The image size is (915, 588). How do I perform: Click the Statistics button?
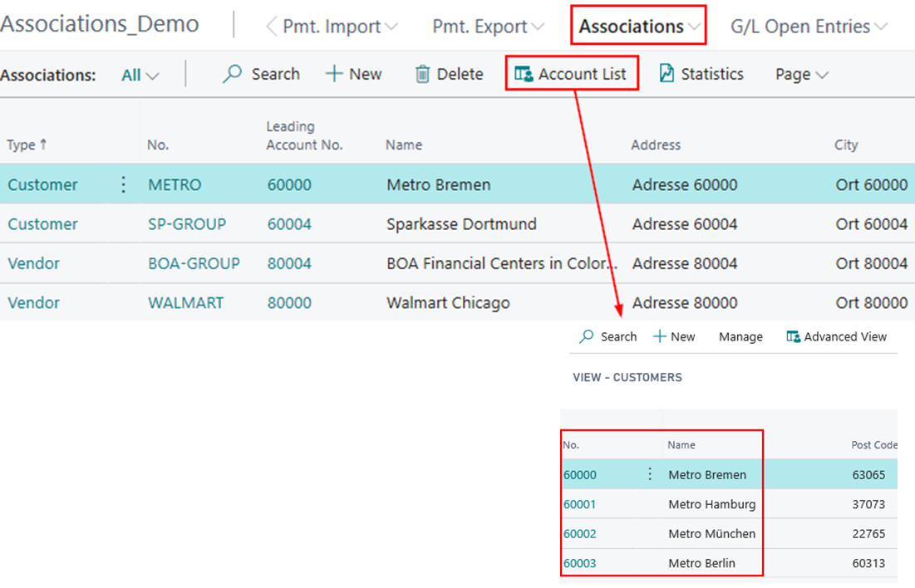coord(701,74)
